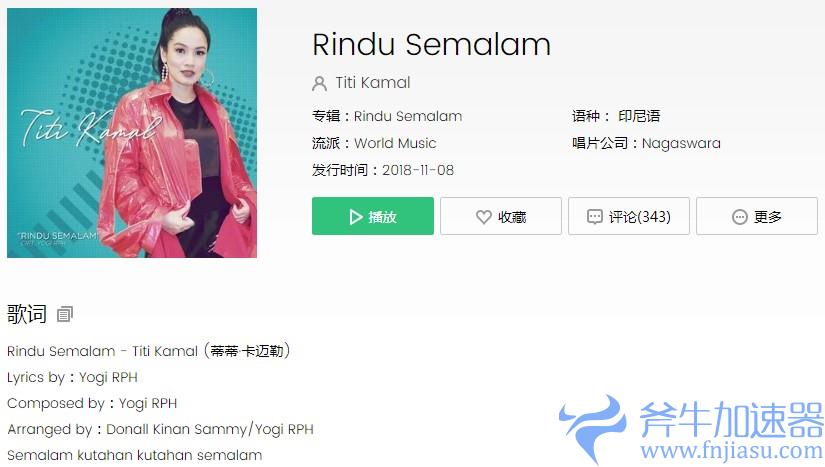Screen dimensions: 825x467
Task: Open album link Rindu Semalam
Action: 408,116
